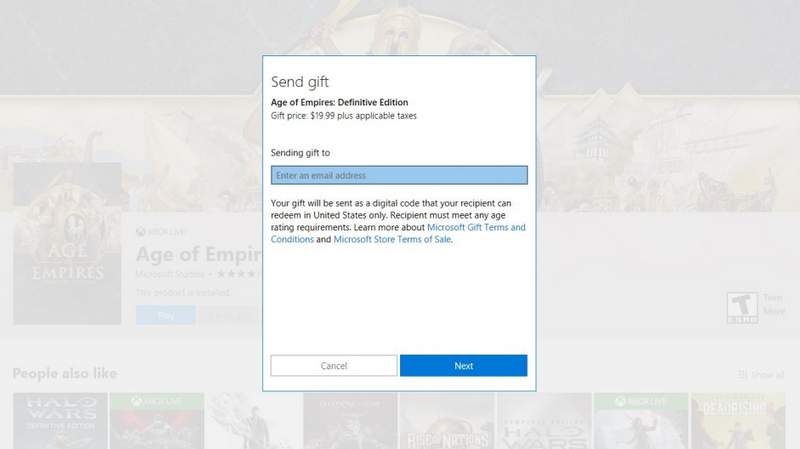
Task: Click the star rating under the title
Action: pos(236,274)
